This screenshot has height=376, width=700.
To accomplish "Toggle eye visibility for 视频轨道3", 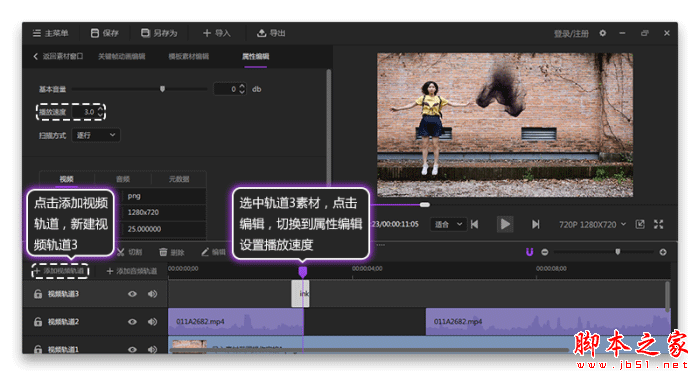I will (x=132, y=294).
